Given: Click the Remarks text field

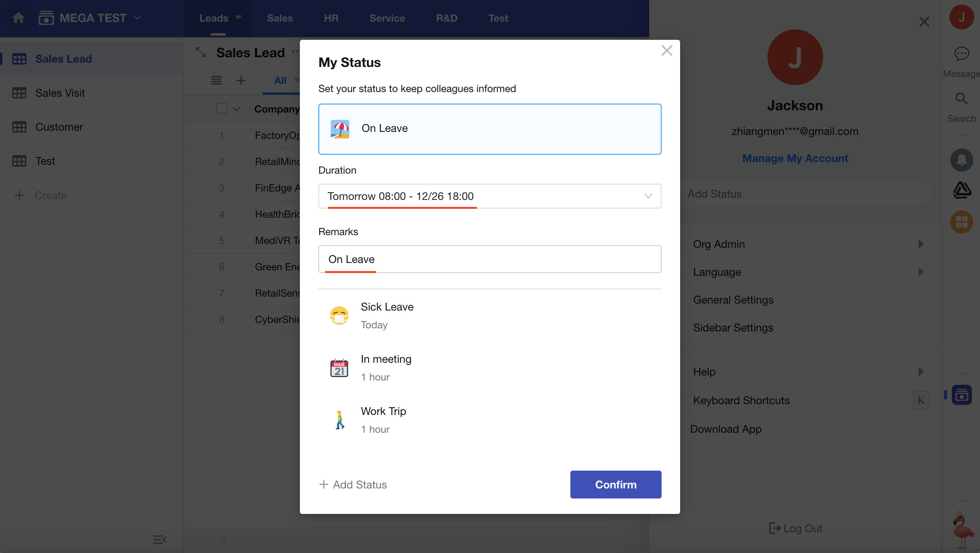Looking at the screenshot, I should [490, 259].
